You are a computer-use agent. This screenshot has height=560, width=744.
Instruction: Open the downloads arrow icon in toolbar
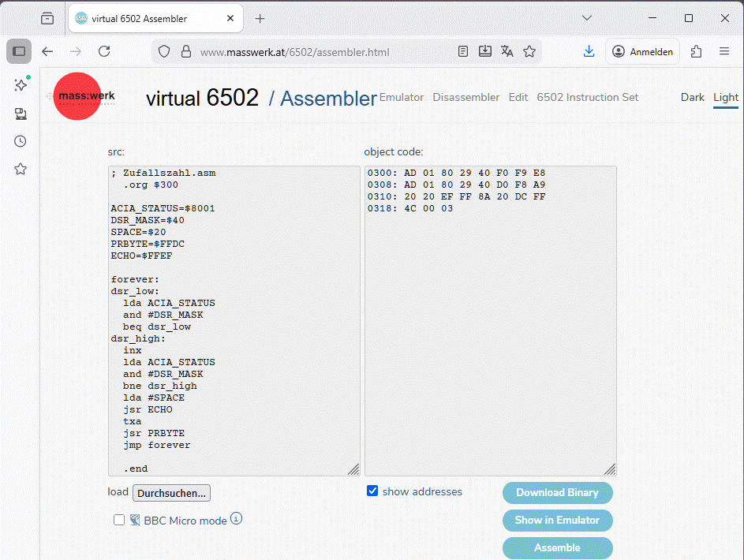tap(589, 51)
